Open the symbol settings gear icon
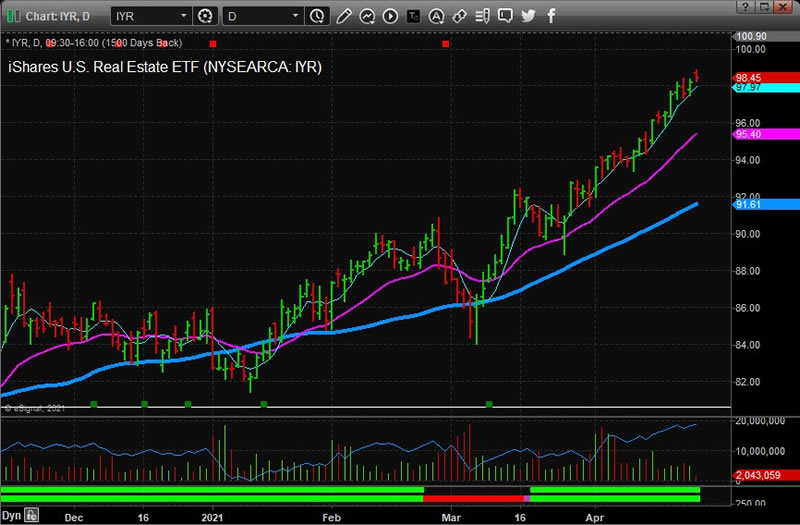The width and height of the screenshot is (800, 525). click(x=206, y=16)
